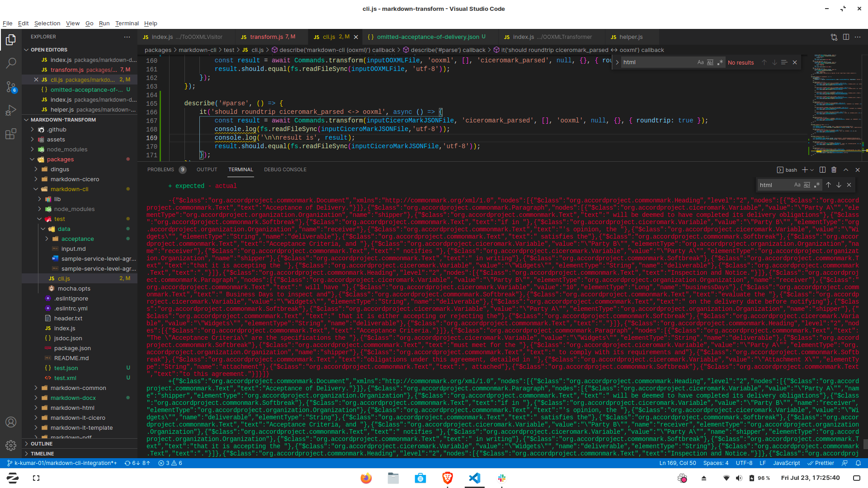
Task: Kill the terminal with the trash icon
Action: [x=834, y=170]
